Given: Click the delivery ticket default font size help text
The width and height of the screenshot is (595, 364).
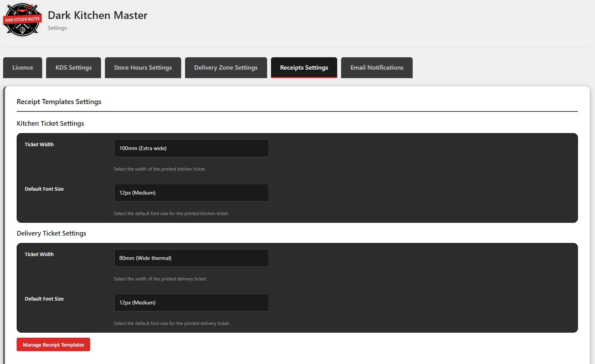Looking at the screenshot, I should pyautogui.click(x=172, y=323).
